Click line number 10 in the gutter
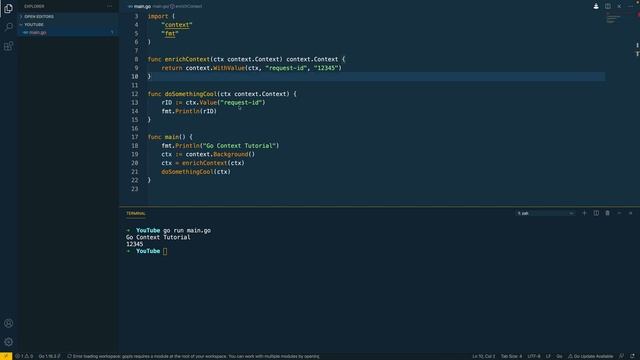This screenshot has height=360, width=640. (135, 77)
